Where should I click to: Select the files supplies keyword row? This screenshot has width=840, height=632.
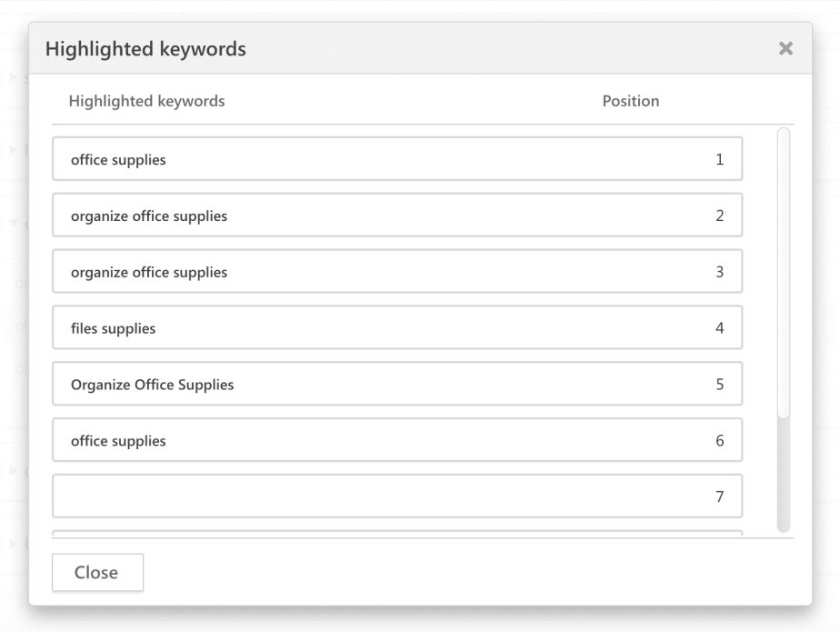(397, 327)
